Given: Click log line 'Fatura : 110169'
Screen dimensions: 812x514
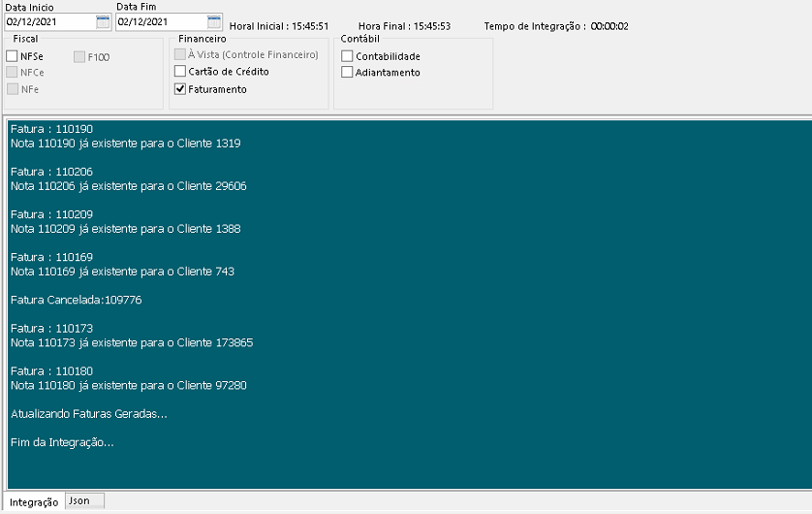Looking at the screenshot, I should click(x=51, y=258).
